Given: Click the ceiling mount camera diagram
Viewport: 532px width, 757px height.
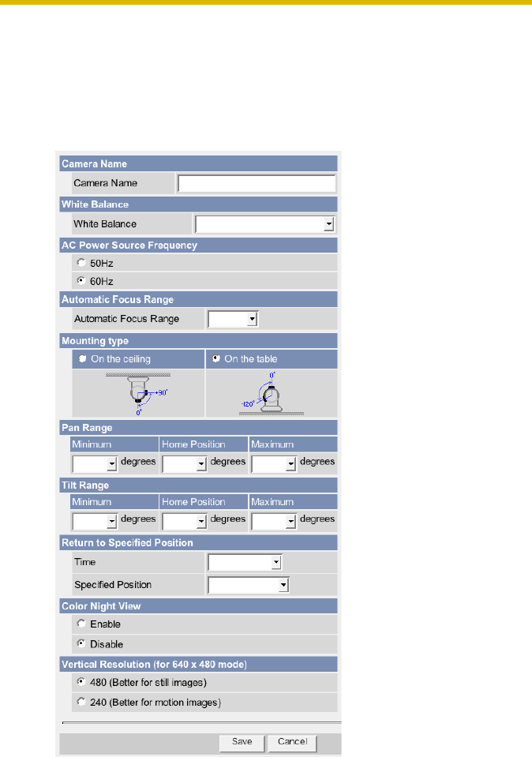Looking at the screenshot, I should coord(137,393).
